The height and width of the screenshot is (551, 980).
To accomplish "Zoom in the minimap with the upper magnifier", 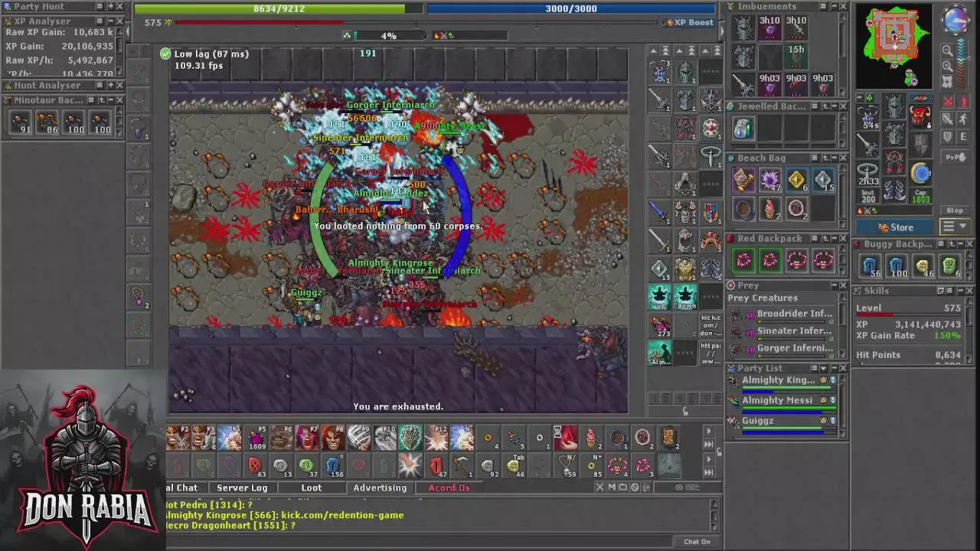I will (x=947, y=51).
